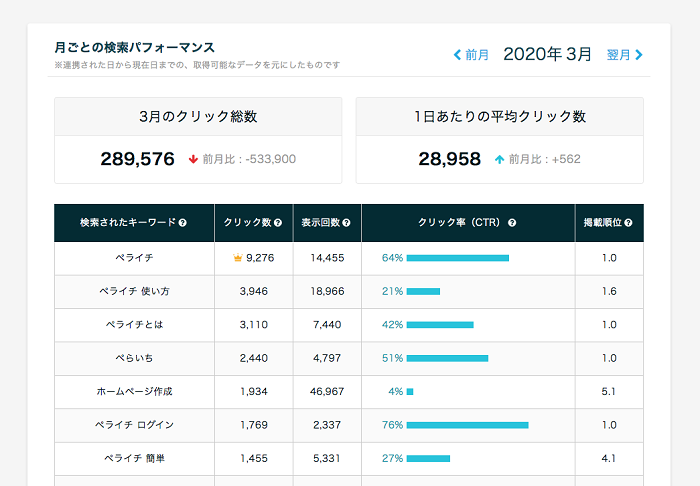Click click count 3,946

coord(254,291)
